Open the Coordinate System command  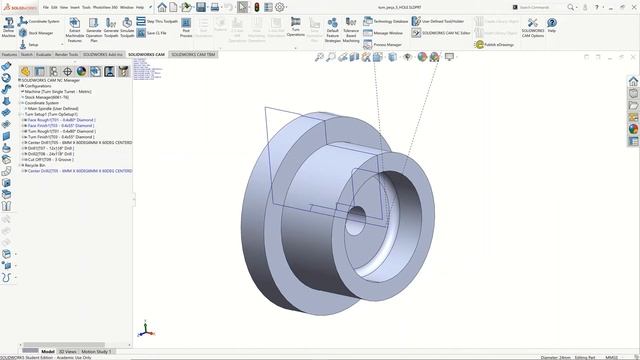tap(39, 21)
